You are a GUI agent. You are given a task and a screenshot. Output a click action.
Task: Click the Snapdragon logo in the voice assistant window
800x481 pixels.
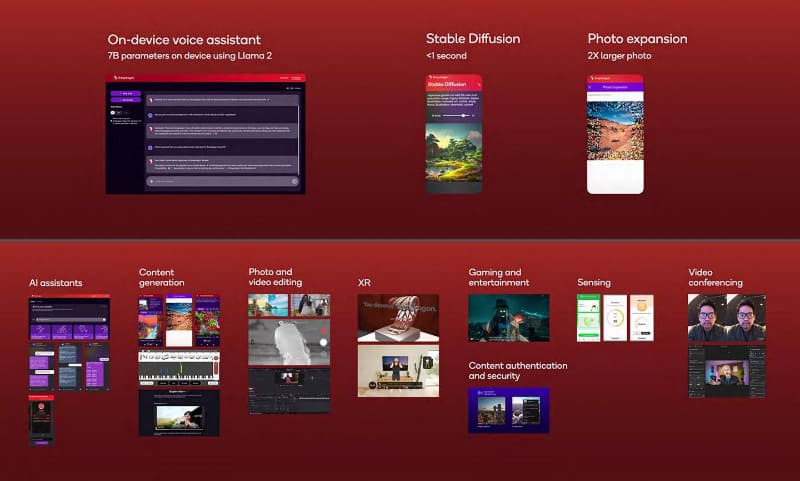click(123, 78)
